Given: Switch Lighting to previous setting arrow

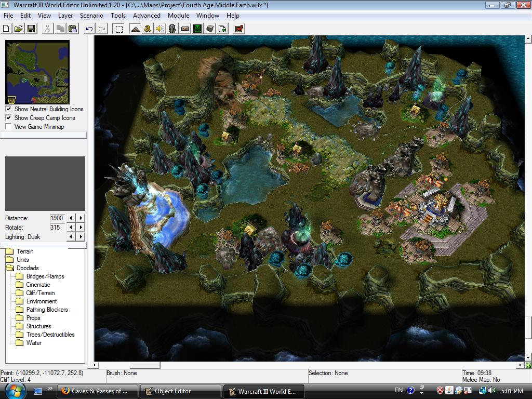Looking at the screenshot, I should coord(71,236).
